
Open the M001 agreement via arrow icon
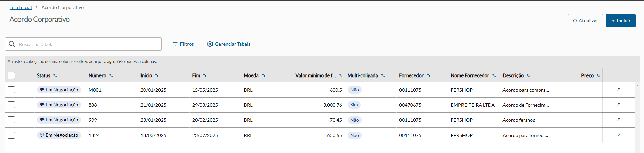click(x=619, y=90)
